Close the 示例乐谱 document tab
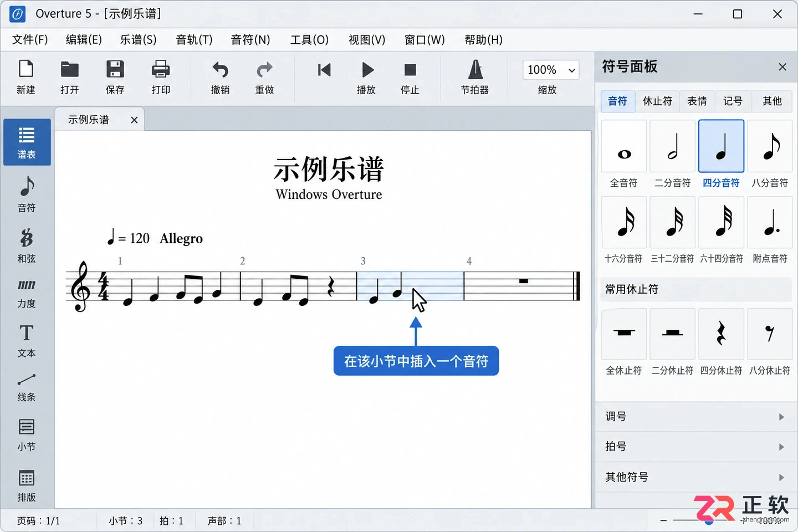The width and height of the screenshot is (798, 532). tap(134, 120)
